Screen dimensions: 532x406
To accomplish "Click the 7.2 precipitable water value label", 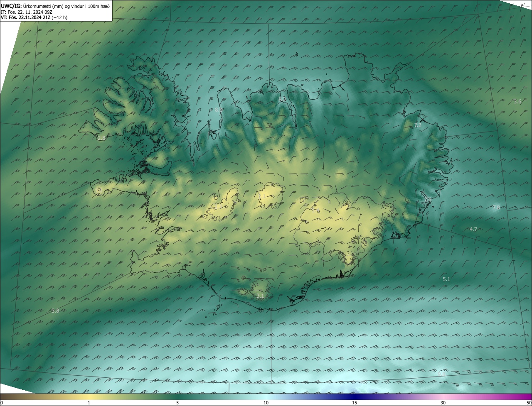I will click(418, 125).
